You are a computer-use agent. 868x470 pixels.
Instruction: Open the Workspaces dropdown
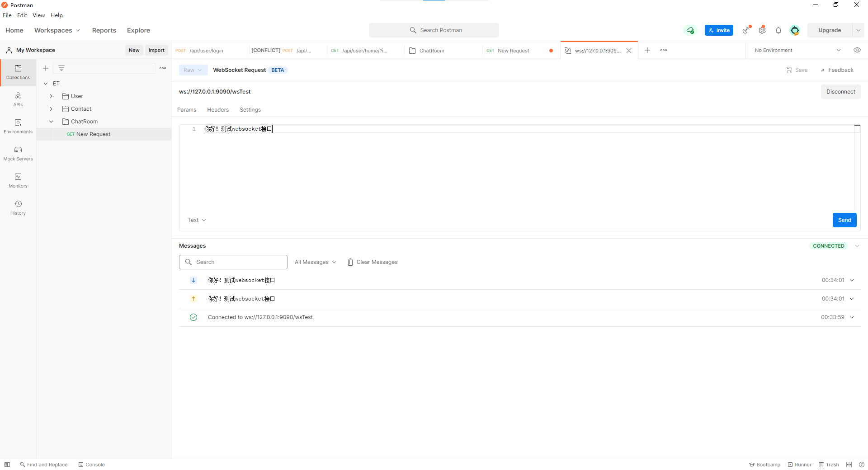tap(57, 30)
